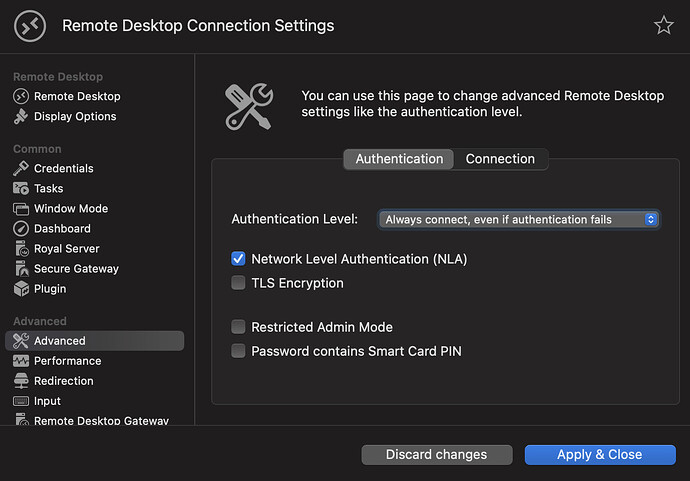690x481 pixels.
Task: Mark connection as favorite with star icon
Action: tap(664, 26)
